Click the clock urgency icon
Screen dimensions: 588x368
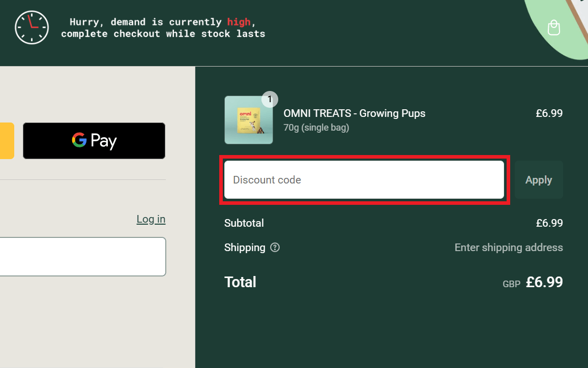tap(32, 27)
